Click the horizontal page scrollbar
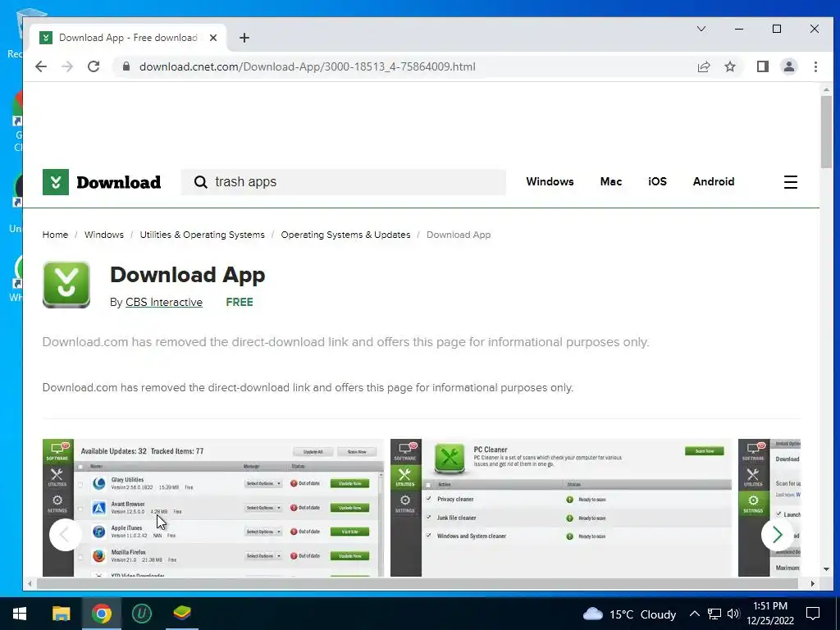 click(x=418, y=583)
